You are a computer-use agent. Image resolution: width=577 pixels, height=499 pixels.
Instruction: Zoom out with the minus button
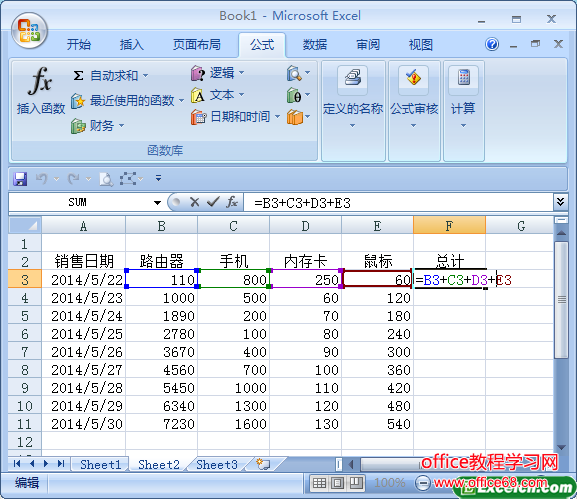(x=423, y=483)
